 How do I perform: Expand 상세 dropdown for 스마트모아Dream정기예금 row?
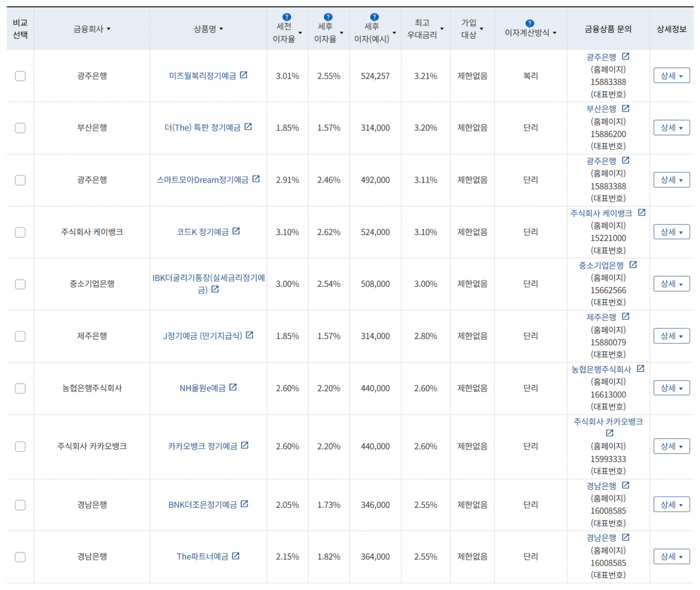(672, 180)
